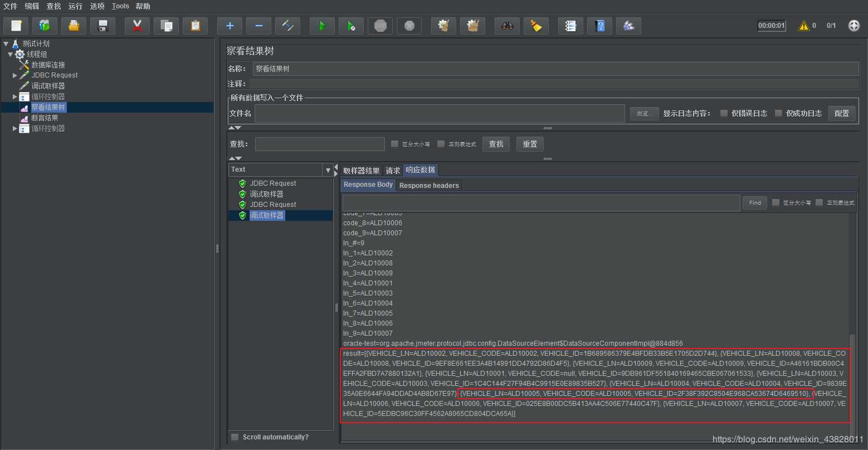Image resolution: width=868 pixels, height=450 pixels.
Task: Switch to 请求 tab
Action: (x=393, y=171)
